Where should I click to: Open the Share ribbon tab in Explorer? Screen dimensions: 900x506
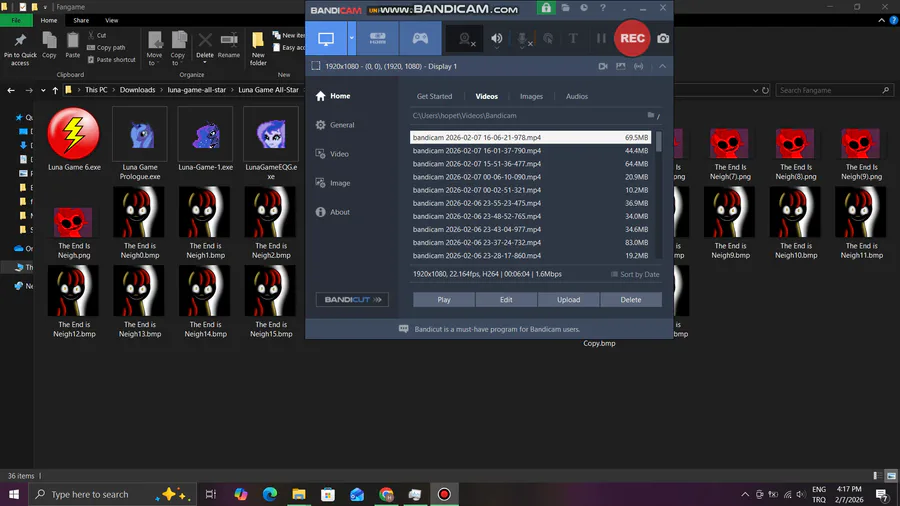point(81,20)
